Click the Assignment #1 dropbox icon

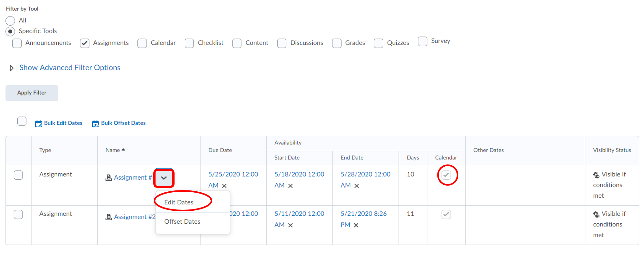pyautogui.click(x=109, y=177)
